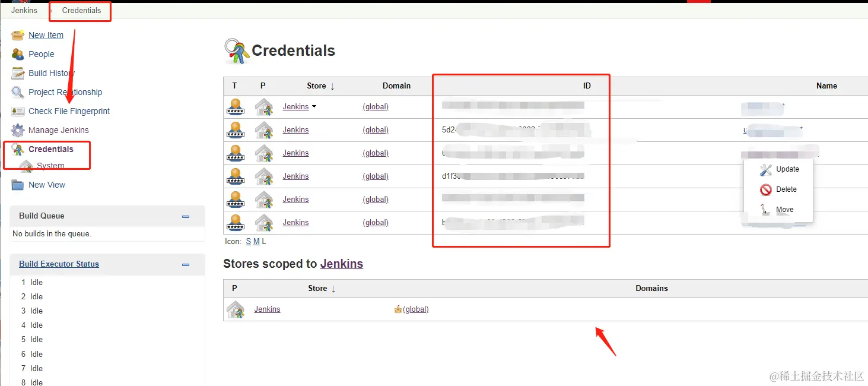Click executor row '1 Idle'
The width and height of the screenshot is (868, 386).
32,283
